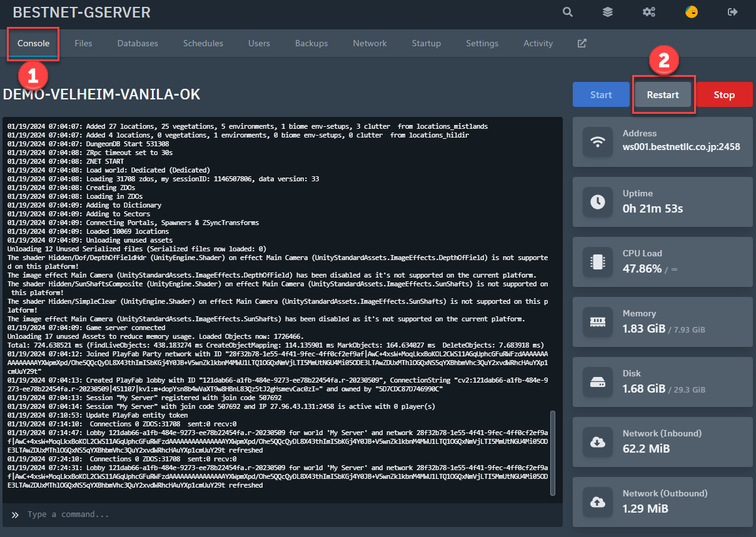Viewport: 756px width, 537px height.
Task: Stop the server with Stop button
Action: tap(724, 95)
